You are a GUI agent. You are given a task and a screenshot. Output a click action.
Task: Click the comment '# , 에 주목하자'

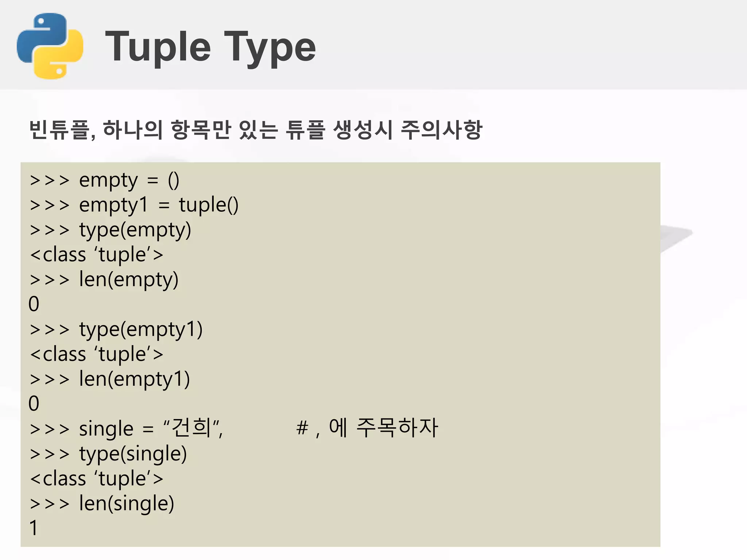[x=367, y=428]
